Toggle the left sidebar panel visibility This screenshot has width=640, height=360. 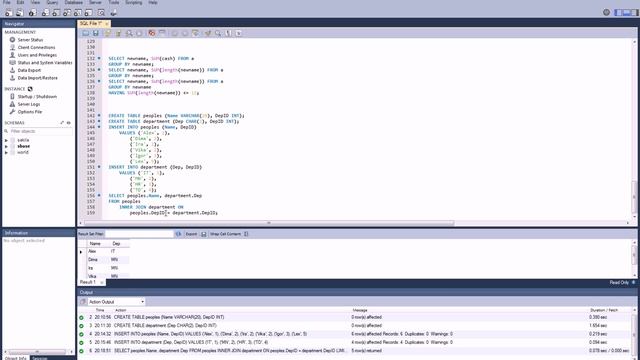(618, 12)
